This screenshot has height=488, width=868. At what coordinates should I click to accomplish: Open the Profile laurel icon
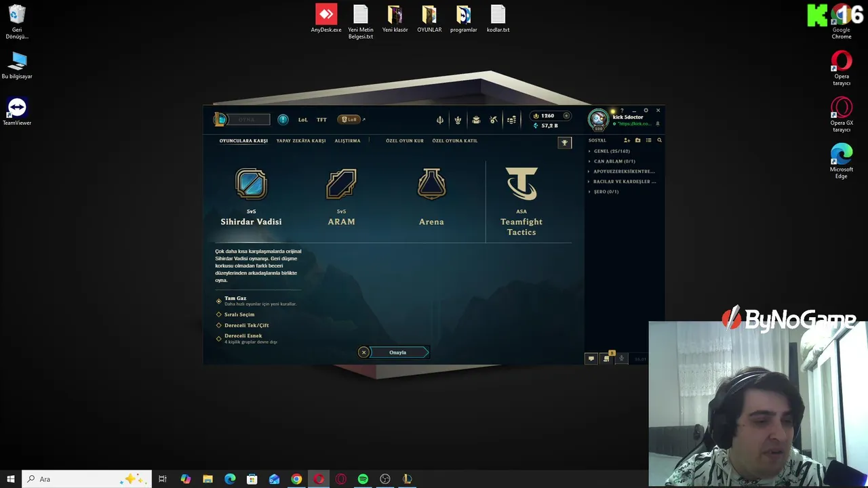[458, 120]
